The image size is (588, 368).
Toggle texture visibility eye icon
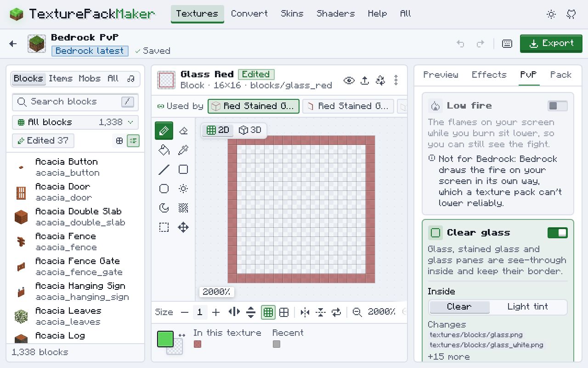pyautogui.click(x=349, y=80)
